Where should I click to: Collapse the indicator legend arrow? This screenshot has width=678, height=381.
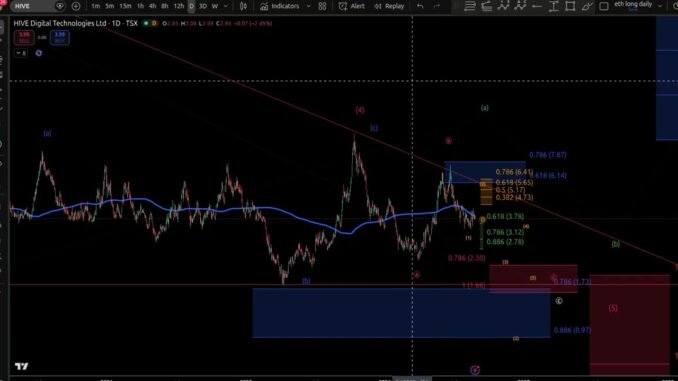(x=21, y=53)
